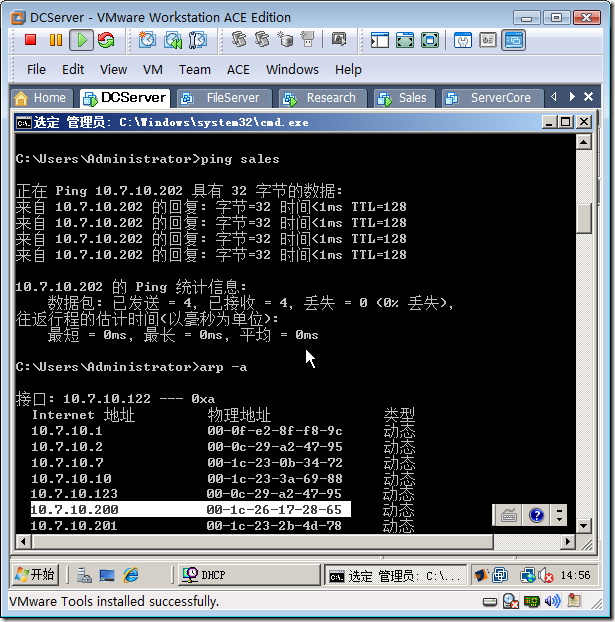
Task: Open the Edit menu
Action: click(73, 69)
